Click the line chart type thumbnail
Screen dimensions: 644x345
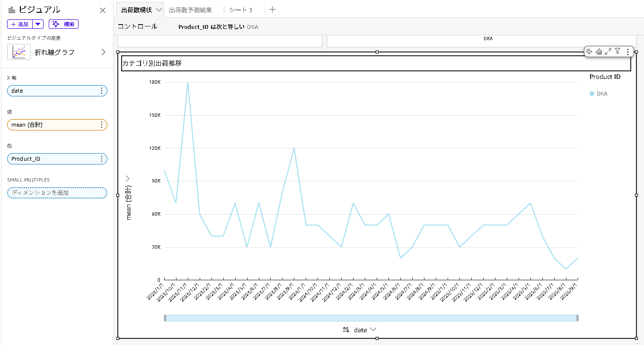coord(19,52)
